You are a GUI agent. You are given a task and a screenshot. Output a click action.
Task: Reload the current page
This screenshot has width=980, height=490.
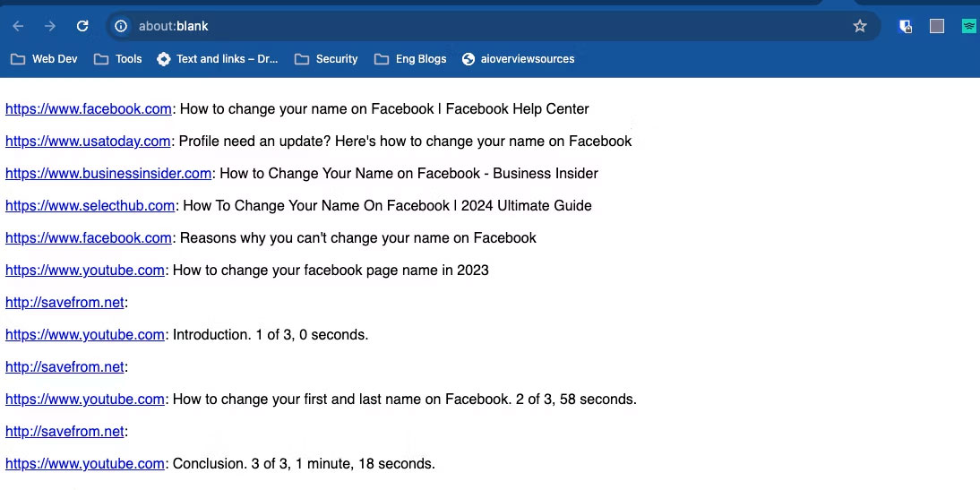click(x=82, y=26)
